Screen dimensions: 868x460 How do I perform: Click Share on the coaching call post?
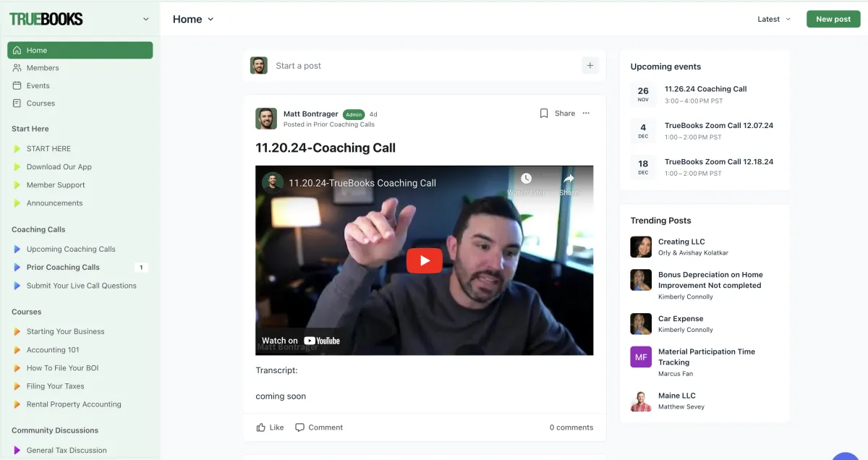[565, 114]
